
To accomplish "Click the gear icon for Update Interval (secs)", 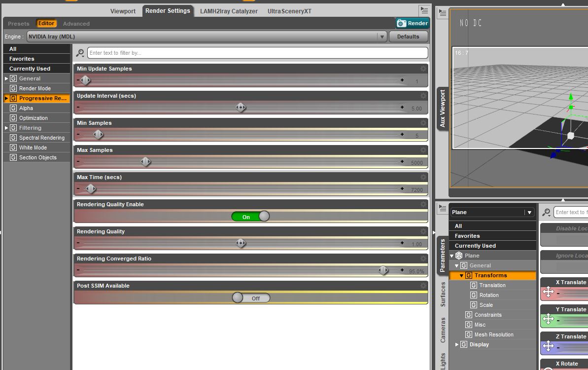I will coord(423,96).
